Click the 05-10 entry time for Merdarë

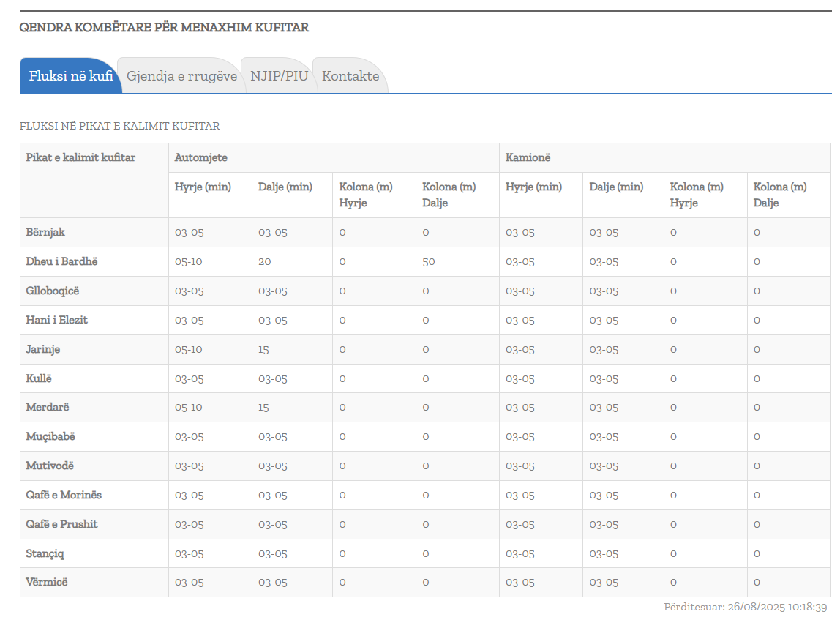pos(189,408)
